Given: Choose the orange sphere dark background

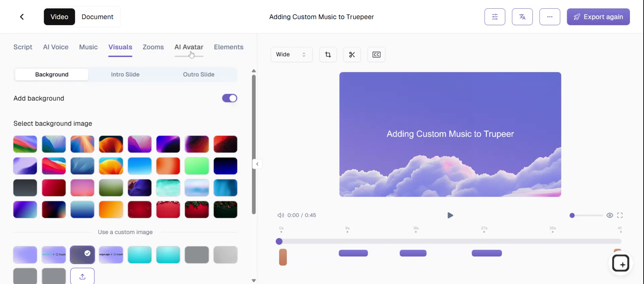Looking at the screenshot, I should tap(111, 144).
